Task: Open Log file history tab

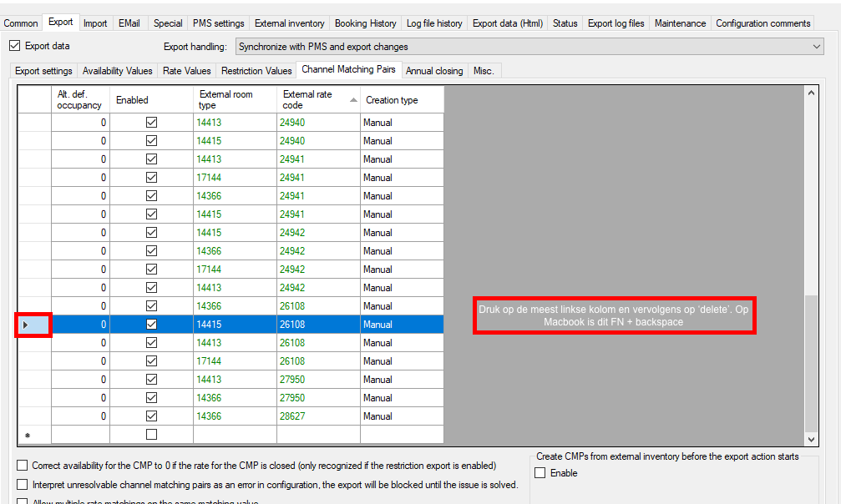Action: [434, 23]
